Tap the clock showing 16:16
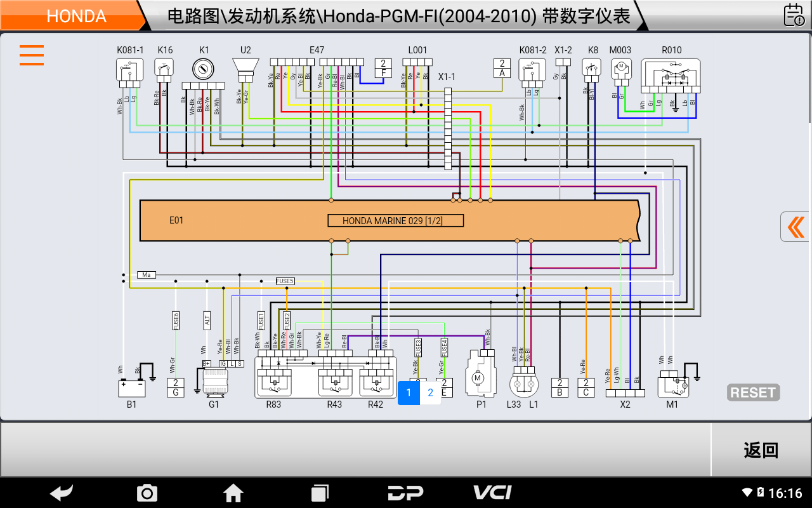Screen dimensions: 812x508 [785, 493]
